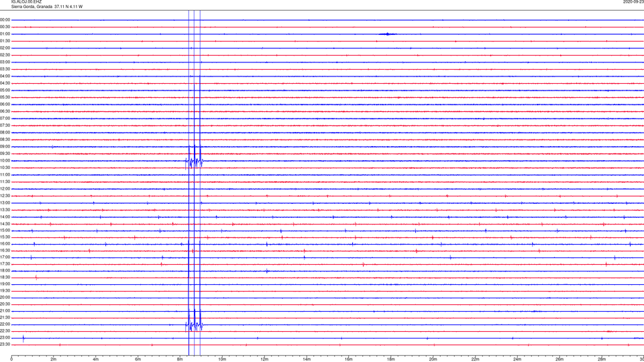Click the 10m tick on the minute axis
The height and width of the screenshot is (362, 644).
click(x=222, y=359)
